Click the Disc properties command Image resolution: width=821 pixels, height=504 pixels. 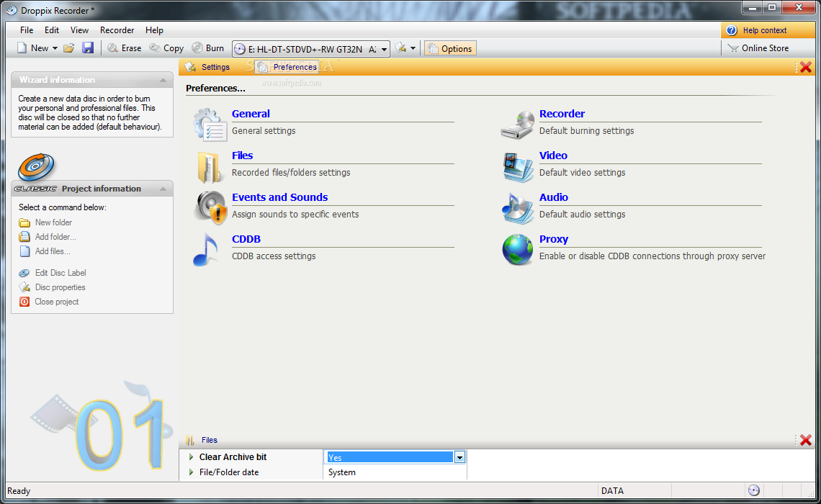(x=52, y=287)
